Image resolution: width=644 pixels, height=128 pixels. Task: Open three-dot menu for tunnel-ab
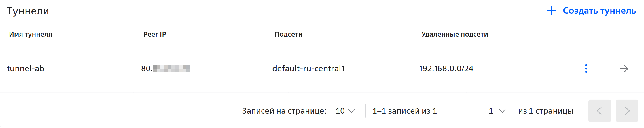pyautogui.click(x=586, y=68)
